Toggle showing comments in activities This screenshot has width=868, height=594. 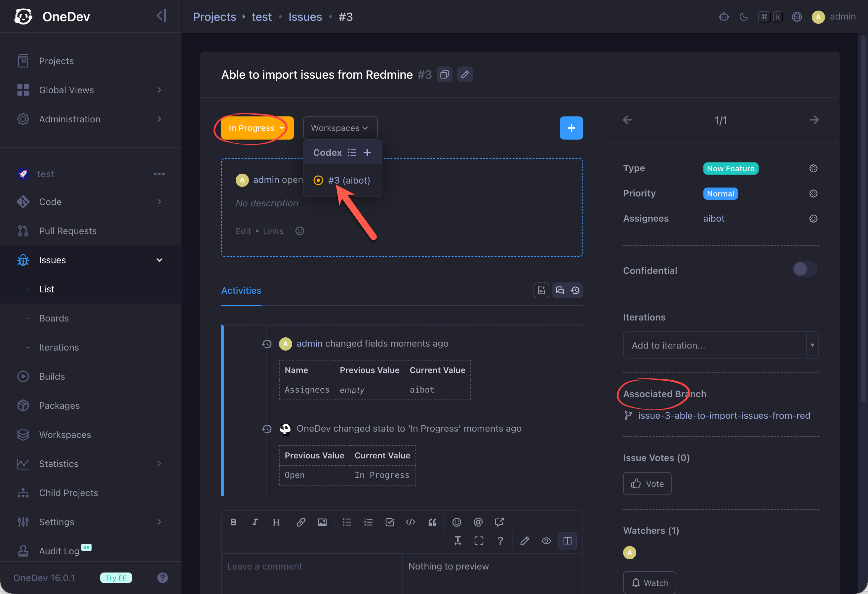coord(560,290)
